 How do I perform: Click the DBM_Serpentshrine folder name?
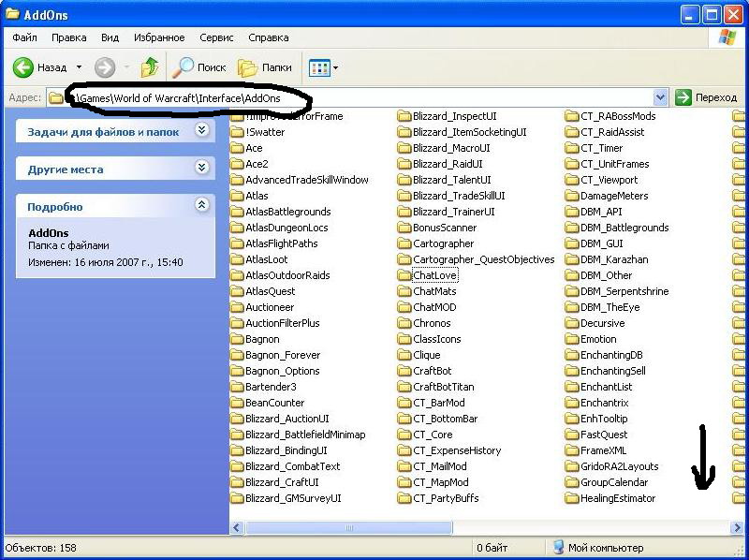tap(624, 291)
